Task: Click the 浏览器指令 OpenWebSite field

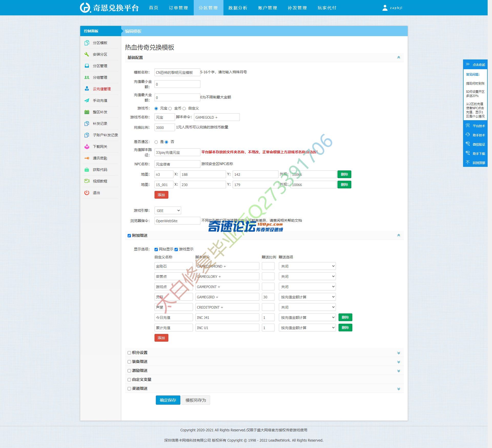Action: click(177, 221)
